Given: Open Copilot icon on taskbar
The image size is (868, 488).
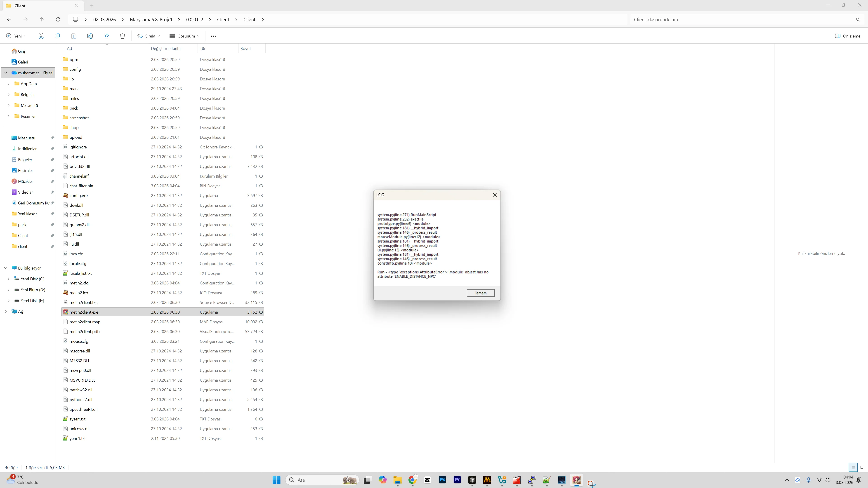Looking at the screenshot, I should pyautogui.click(x=382, y=480).
